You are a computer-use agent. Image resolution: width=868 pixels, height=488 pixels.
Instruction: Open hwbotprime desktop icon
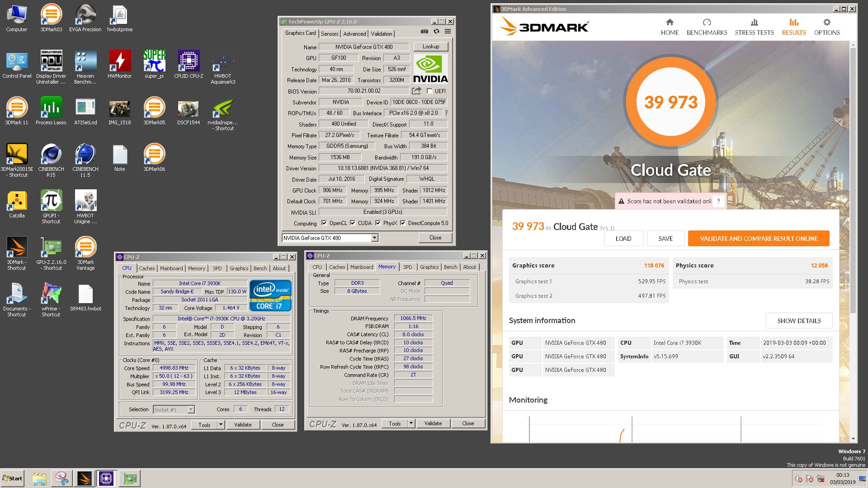[x=120, y=18]
